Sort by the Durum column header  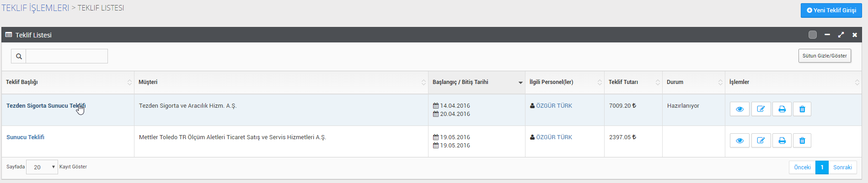pos(693,82)
